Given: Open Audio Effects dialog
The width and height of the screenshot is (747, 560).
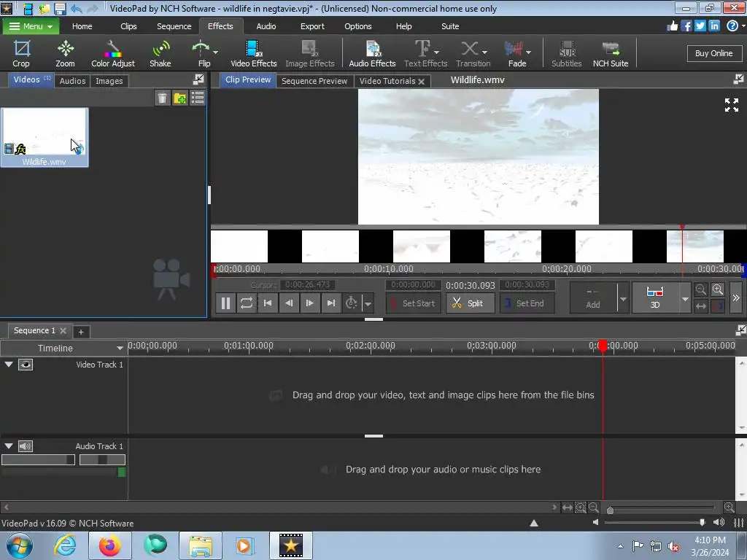Looking at the screenshot, I should pos(372,54).
